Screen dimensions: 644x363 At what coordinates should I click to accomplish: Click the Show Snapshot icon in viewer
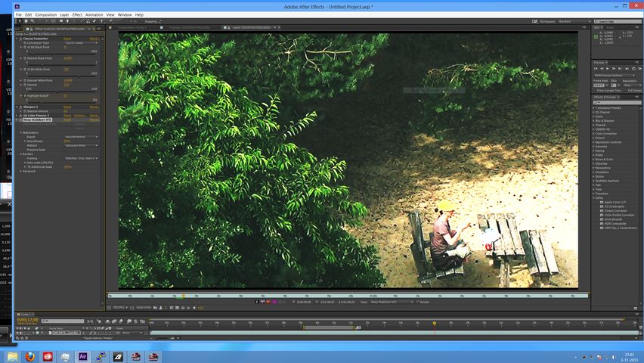(x=160, y=308)
